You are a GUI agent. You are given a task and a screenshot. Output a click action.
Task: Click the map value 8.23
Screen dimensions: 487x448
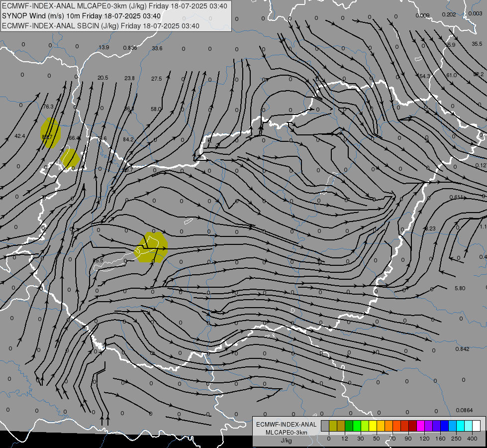click(x=430, y=228)
